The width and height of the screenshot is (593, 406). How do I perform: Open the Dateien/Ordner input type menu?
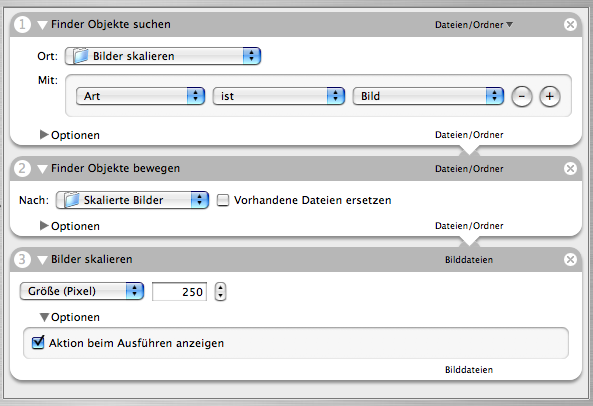[x=473, y=25]
